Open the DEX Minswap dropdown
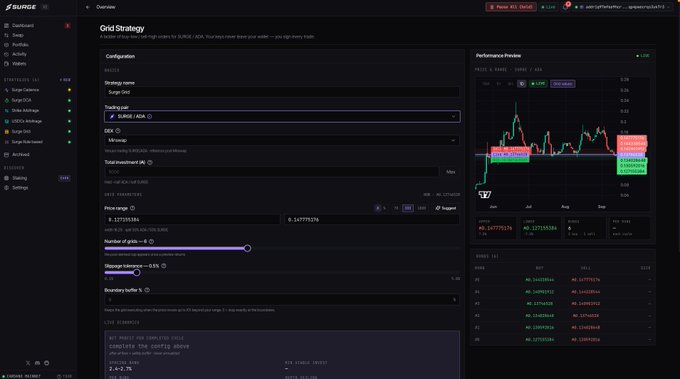Screen dimensions: 680x379 282,140
